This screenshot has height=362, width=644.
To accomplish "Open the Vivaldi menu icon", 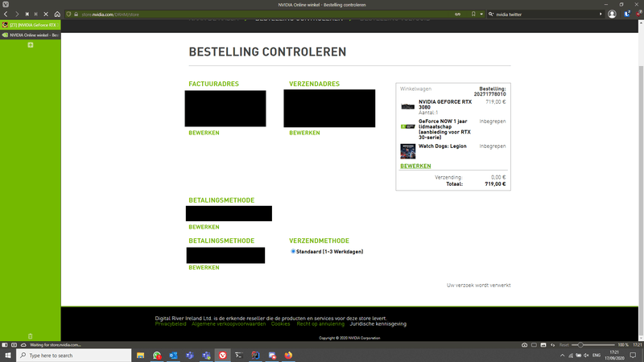I will (6, 5).
